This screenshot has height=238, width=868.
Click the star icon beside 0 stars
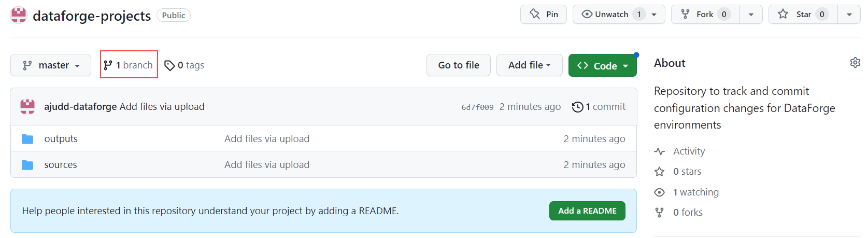[x=660, y=172]
